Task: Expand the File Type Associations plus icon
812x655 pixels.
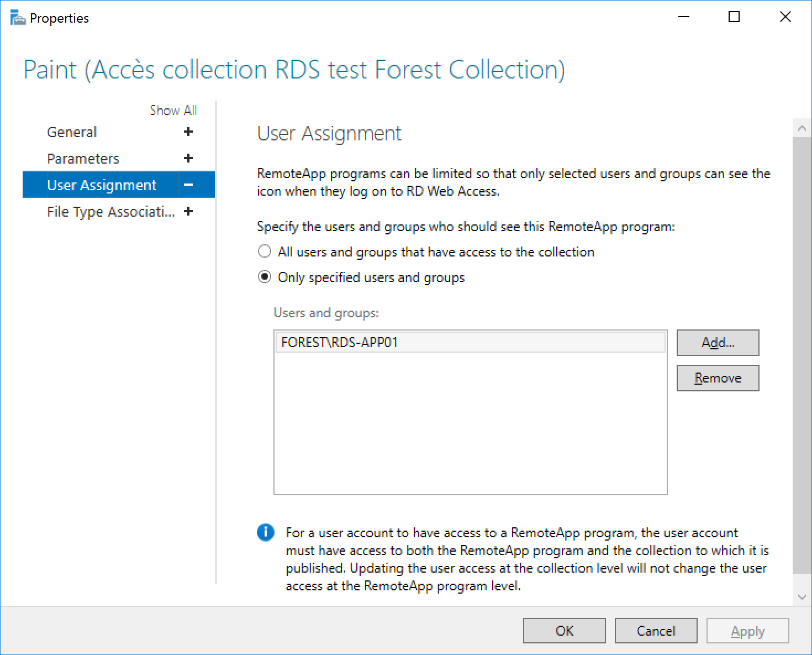Action: coord(188,211)
